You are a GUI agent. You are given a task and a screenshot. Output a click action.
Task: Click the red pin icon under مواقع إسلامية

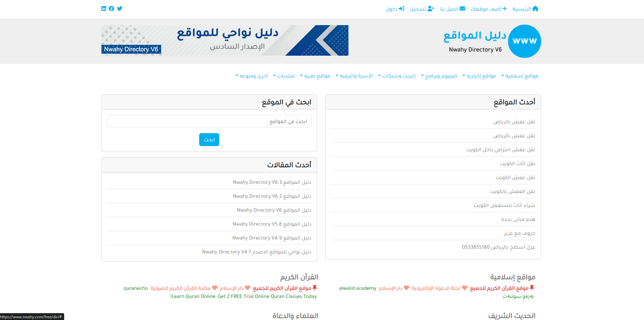point(532,288)
